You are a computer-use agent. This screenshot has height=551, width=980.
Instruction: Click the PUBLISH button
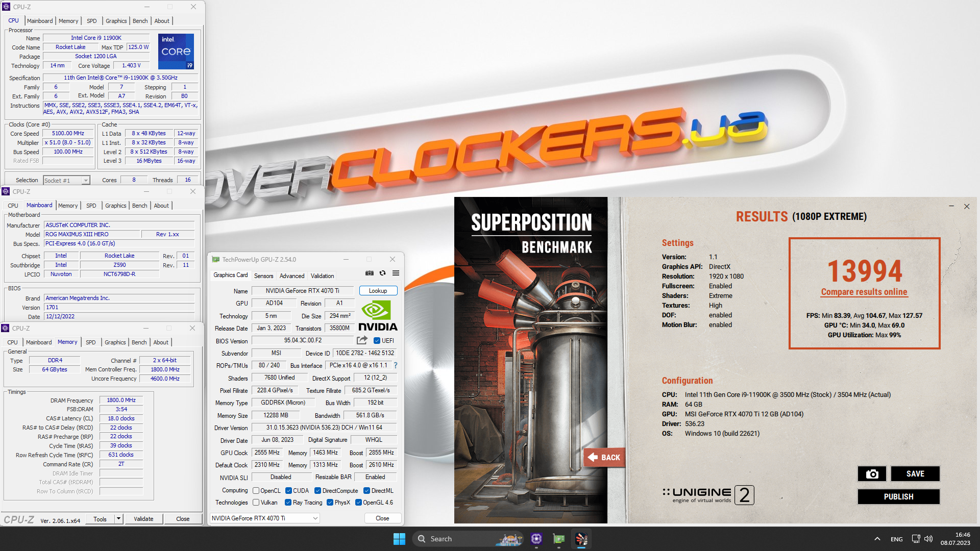pos(898,496)
